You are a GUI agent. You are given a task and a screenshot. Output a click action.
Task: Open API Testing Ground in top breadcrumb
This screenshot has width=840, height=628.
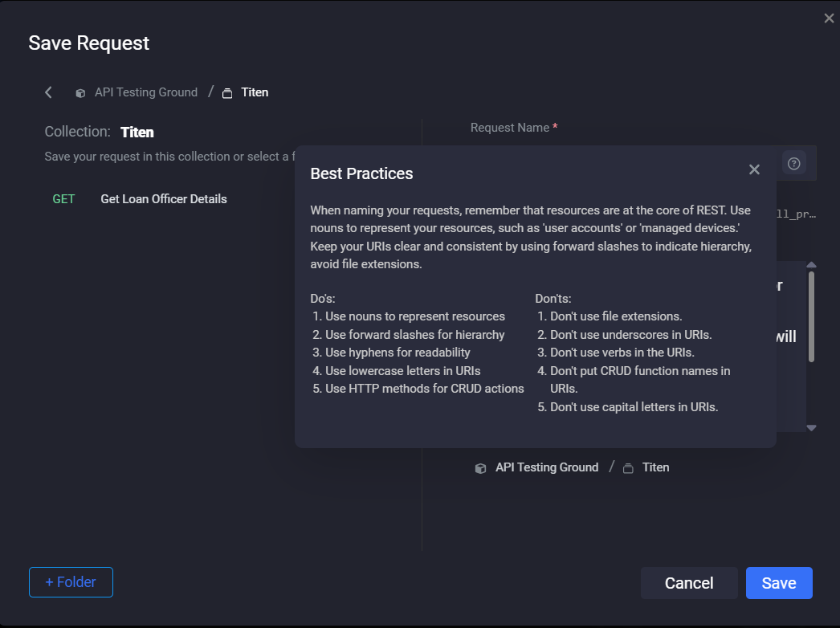(146, 92)
